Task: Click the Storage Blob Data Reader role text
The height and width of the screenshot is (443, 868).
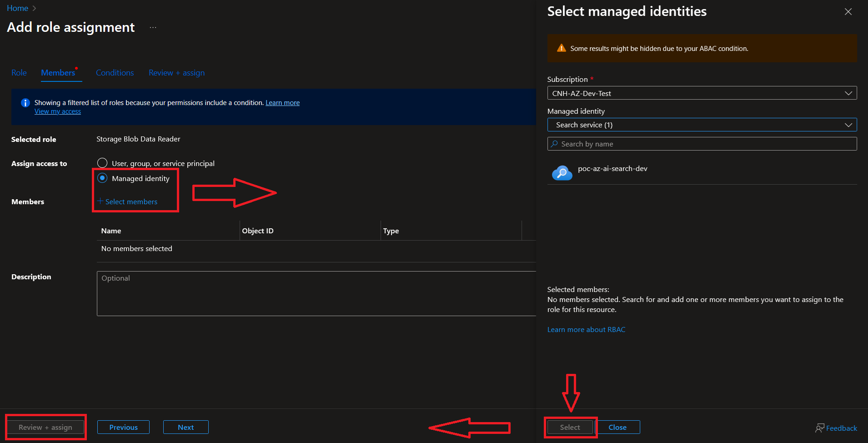Action: [138, 139]
